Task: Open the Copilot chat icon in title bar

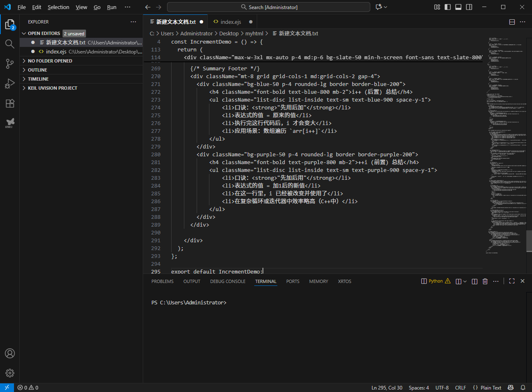Action: tap(379, 7)
